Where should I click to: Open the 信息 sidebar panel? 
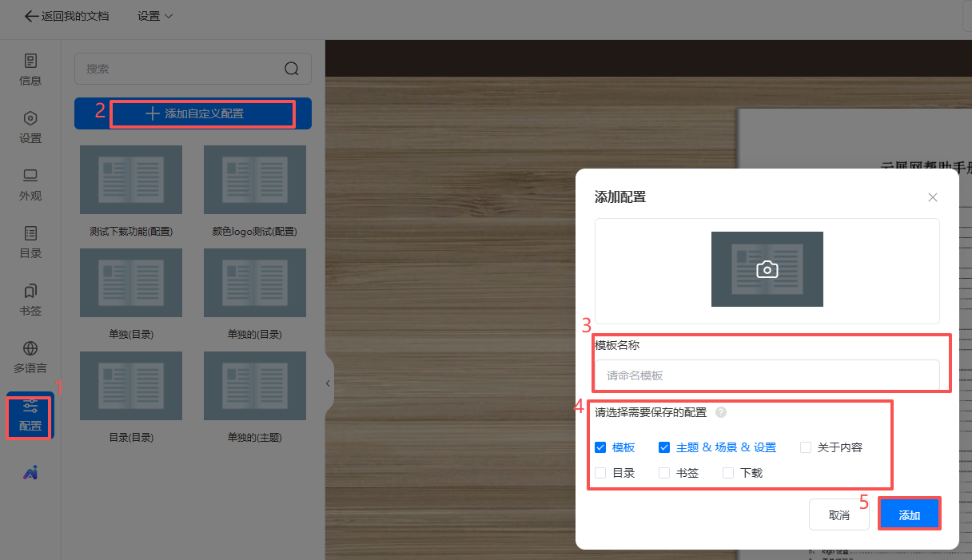(x=30, y=70)
